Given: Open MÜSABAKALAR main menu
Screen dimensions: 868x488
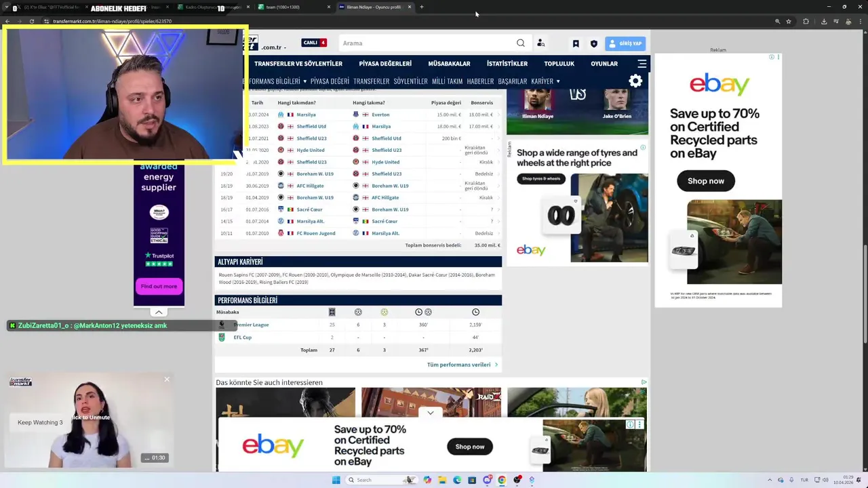Looking at the screenshot, I should pos(449,64).
